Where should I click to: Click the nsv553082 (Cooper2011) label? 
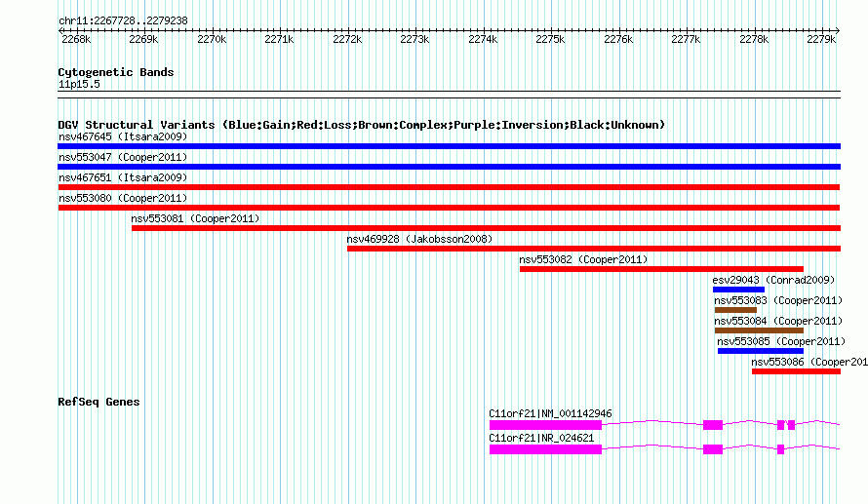pos(583,259)
